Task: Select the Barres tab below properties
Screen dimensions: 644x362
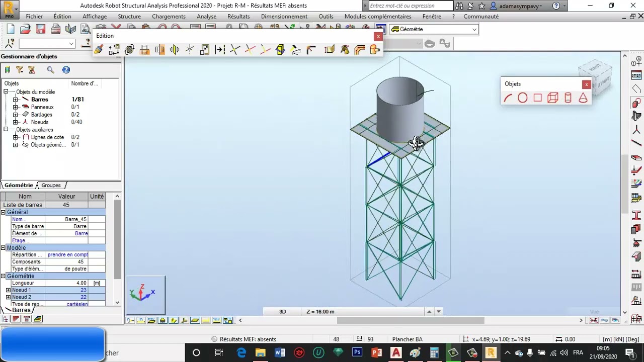Action: click(21, 310)
